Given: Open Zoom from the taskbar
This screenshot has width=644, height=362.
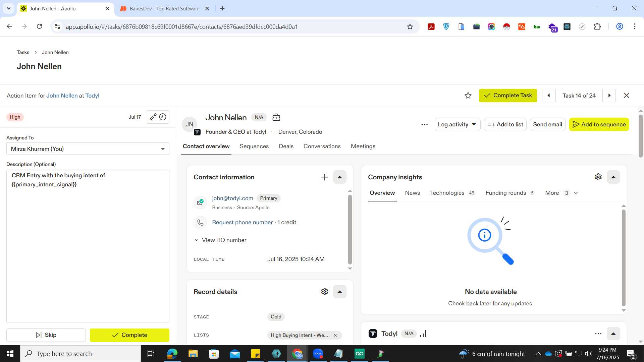Looking at the screenshot, I should (x=318, y=354).
